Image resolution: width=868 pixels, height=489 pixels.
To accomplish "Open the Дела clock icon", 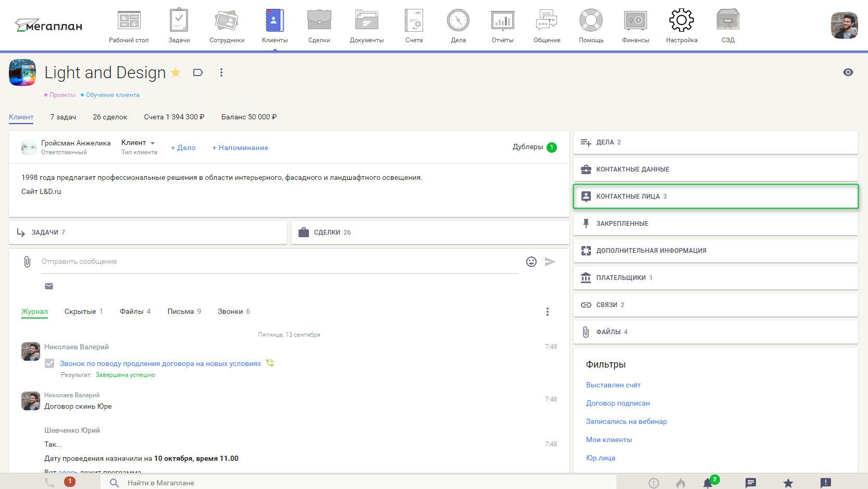I will 458,20.
